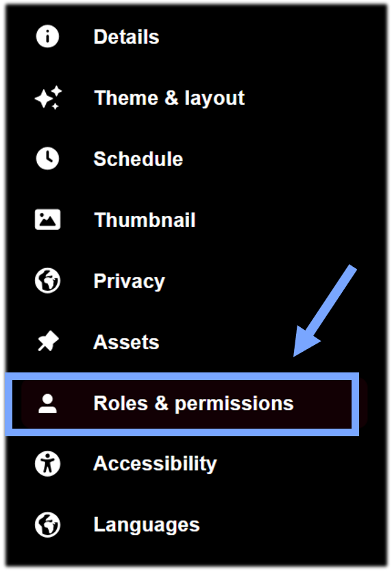
Task: Click the person icon for Roles & permissions
Action: 47,403
